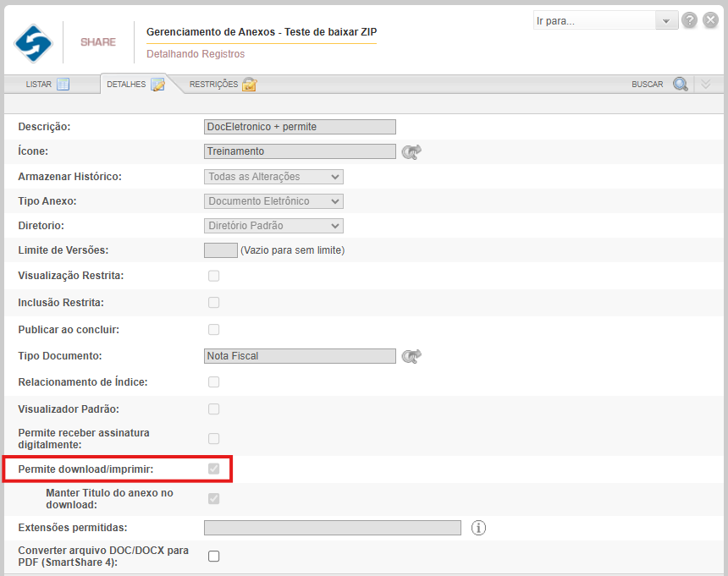Click the SHARE link in header
This screenshot has height=576, width=728.
98,42
